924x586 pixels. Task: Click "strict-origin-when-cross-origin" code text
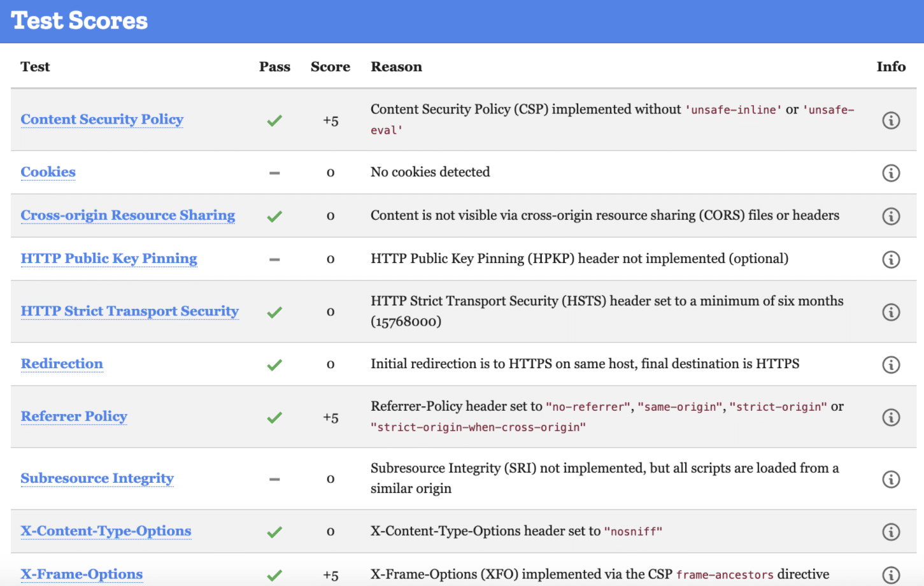[x=478, y=427]
